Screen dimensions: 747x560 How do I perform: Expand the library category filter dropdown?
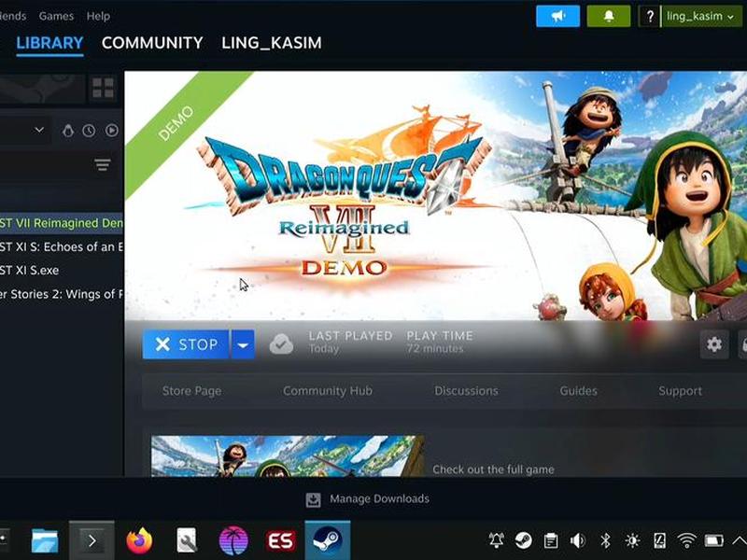tap(39, 130)
